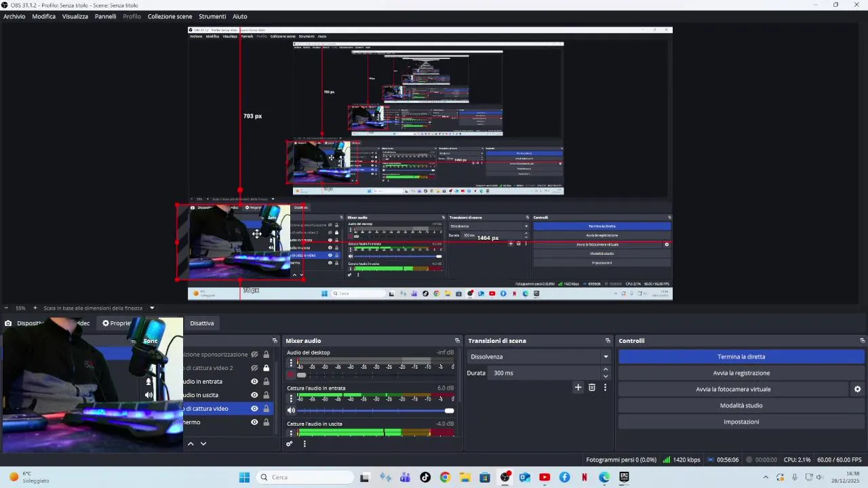This screenshot has height=488, width=868.
Task: Open Cattura l'audio in entrata options menu
Action: (291, 399)
